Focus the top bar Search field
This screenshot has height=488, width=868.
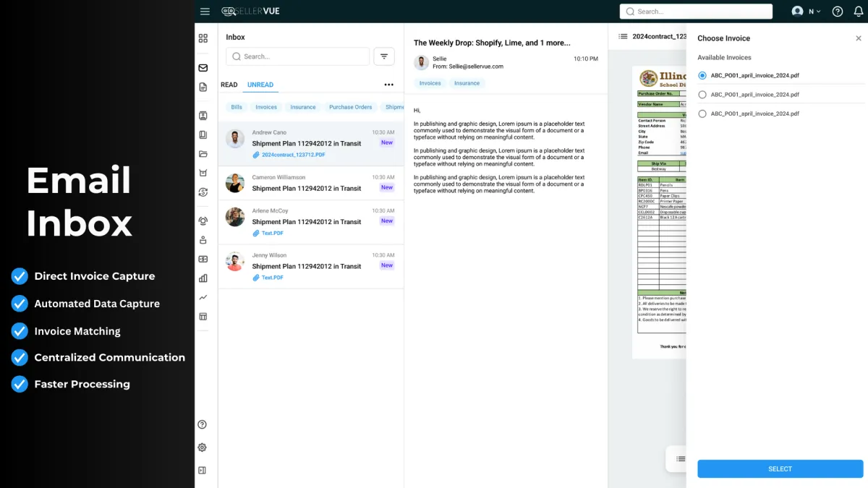click(x=696, y=12)
